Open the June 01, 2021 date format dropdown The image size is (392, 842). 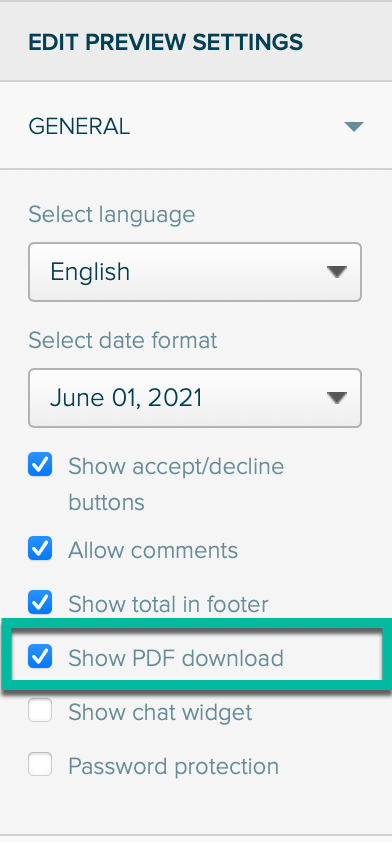point(195,398)
